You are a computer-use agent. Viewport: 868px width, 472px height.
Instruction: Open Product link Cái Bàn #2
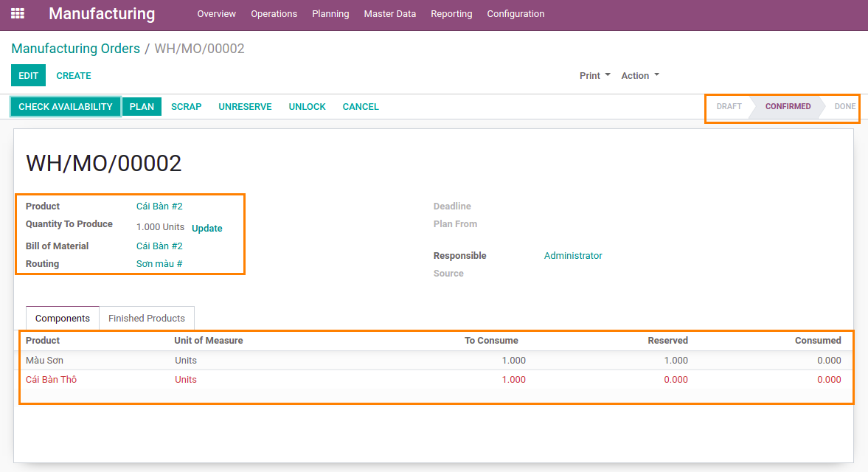[x=159, y=206]
